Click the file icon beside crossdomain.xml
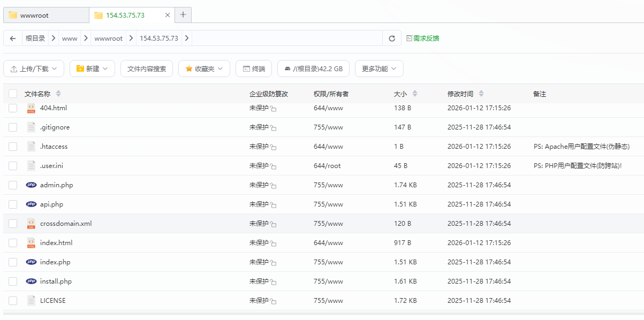Screen dimensions: 644x320 31,224
